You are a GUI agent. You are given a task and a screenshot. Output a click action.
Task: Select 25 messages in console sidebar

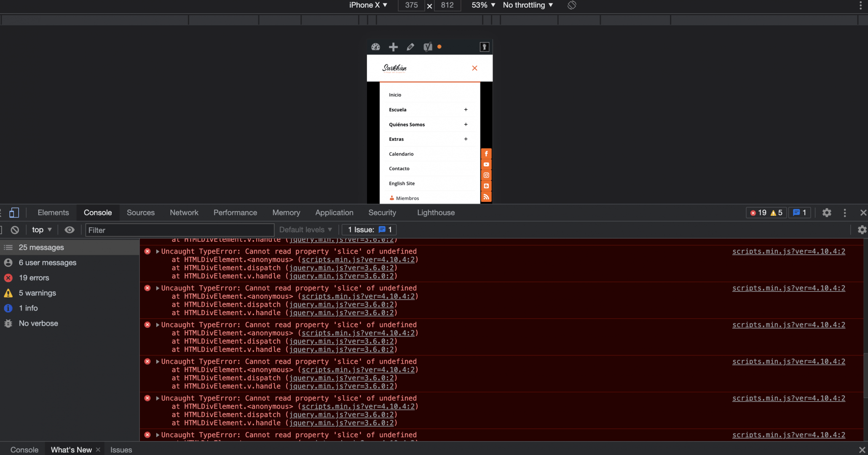tap(70, 247)
